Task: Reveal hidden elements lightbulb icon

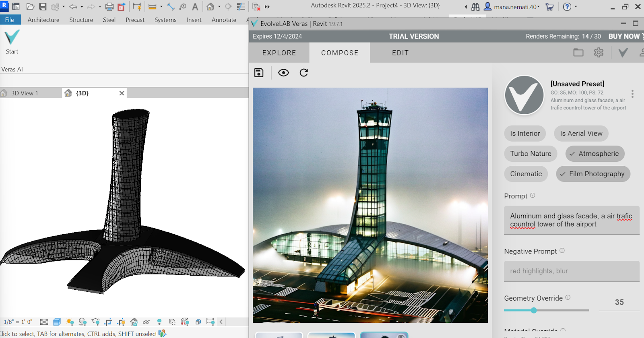Action: pyautogui.click(x=159, y=322)
